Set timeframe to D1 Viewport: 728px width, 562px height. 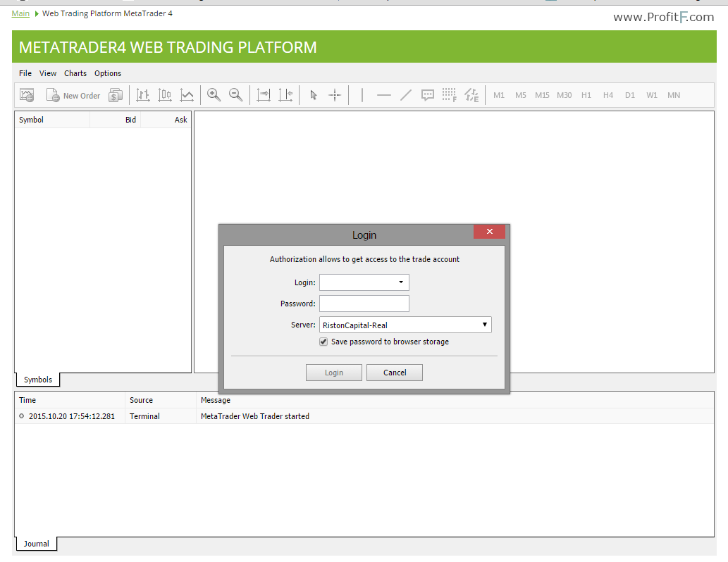(630, 95)
